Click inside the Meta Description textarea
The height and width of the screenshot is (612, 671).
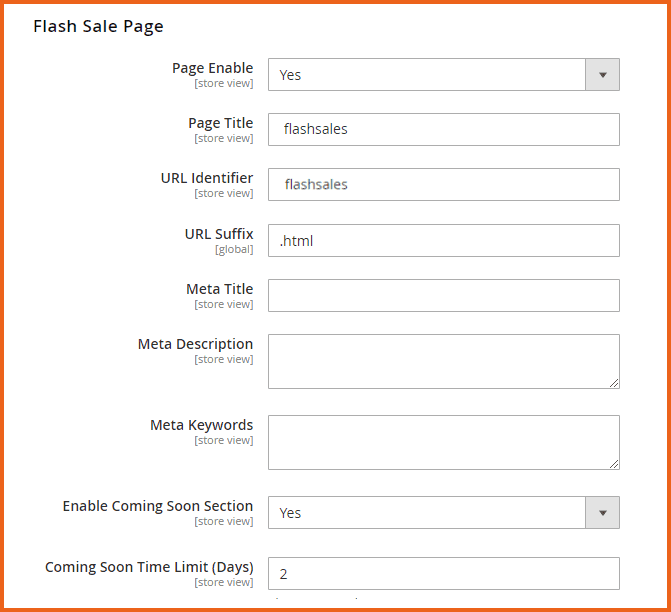pyautogui.click(x=443, y=361)
